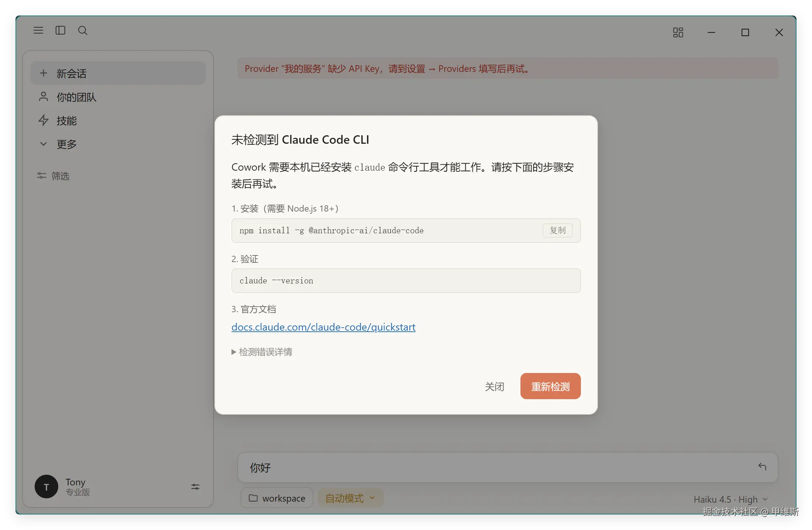Open account settings sliders icon beside Tony
812x530 pixels.
pos(195,487)
